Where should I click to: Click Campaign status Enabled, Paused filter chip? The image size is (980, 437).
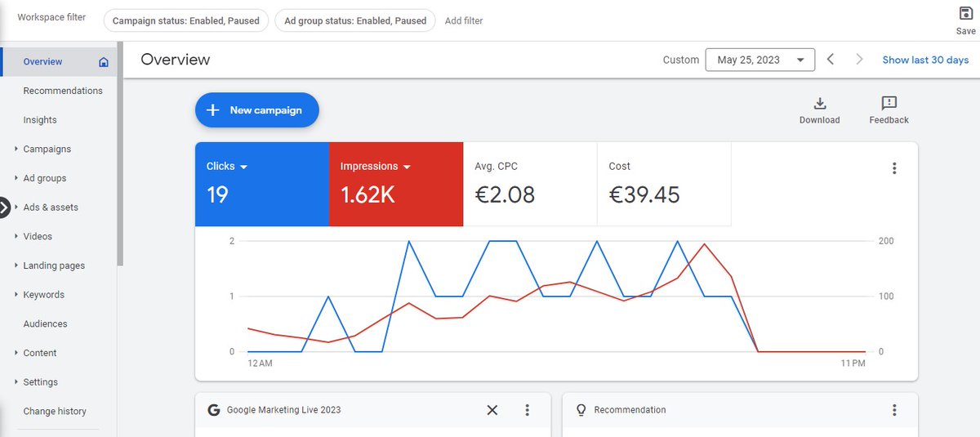pos(186,20)
